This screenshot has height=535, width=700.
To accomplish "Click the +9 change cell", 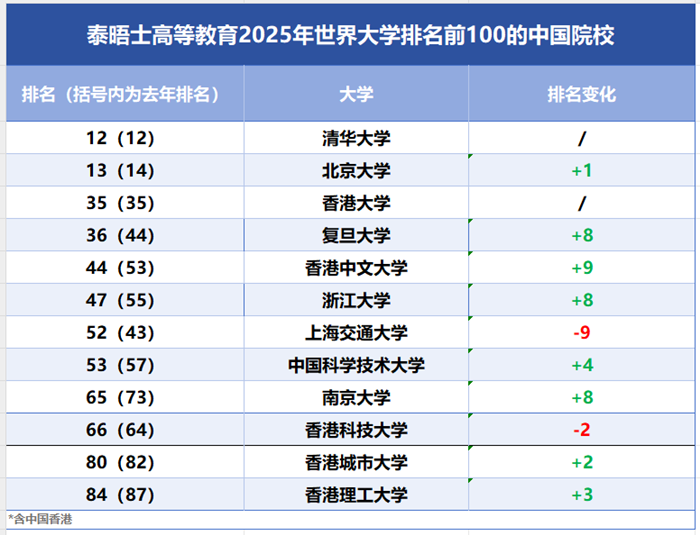I will point(582,268).
